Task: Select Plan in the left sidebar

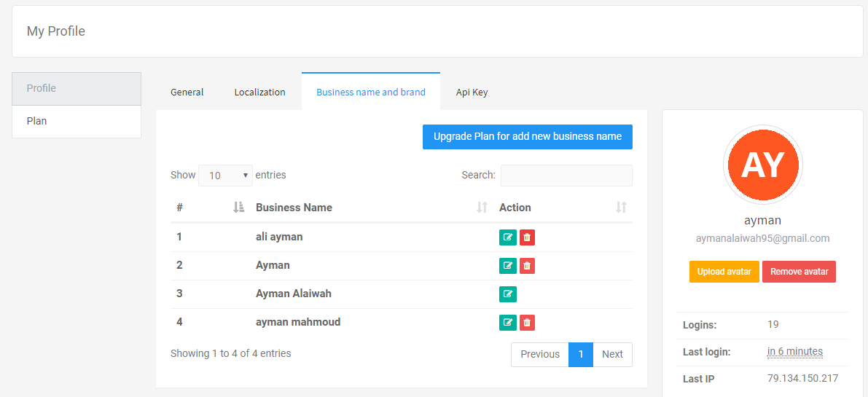Action: click(77, 121)
